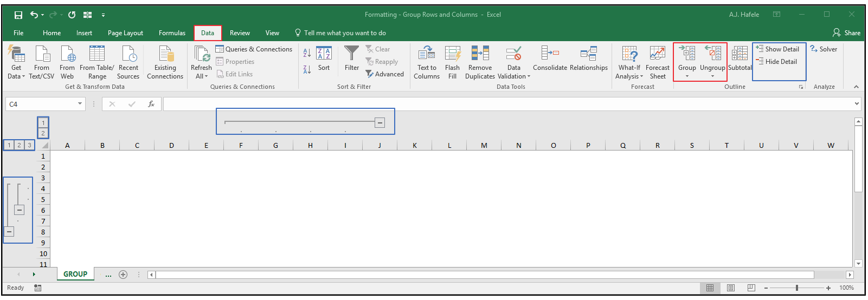This screenshot has height=300, width=868.
Task: Open Subtotal dialog
Action: [x=740, y=58]
